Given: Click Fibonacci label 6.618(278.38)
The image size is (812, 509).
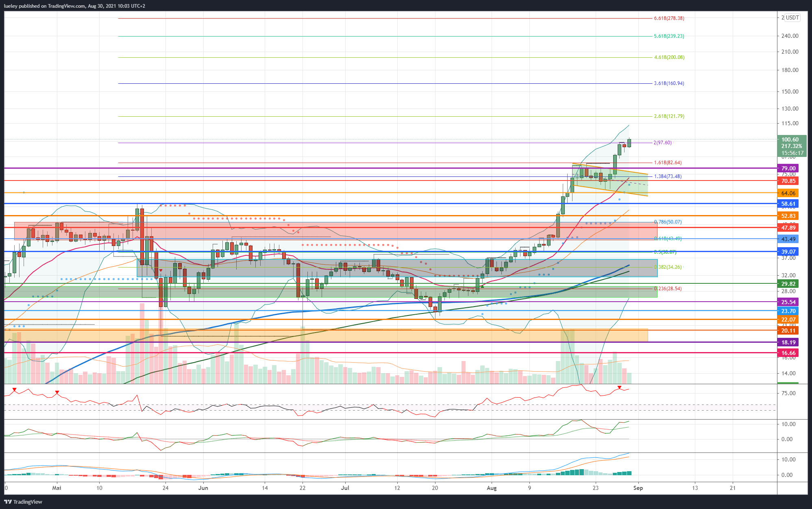Looking at the screenshot, I should 669,18.
